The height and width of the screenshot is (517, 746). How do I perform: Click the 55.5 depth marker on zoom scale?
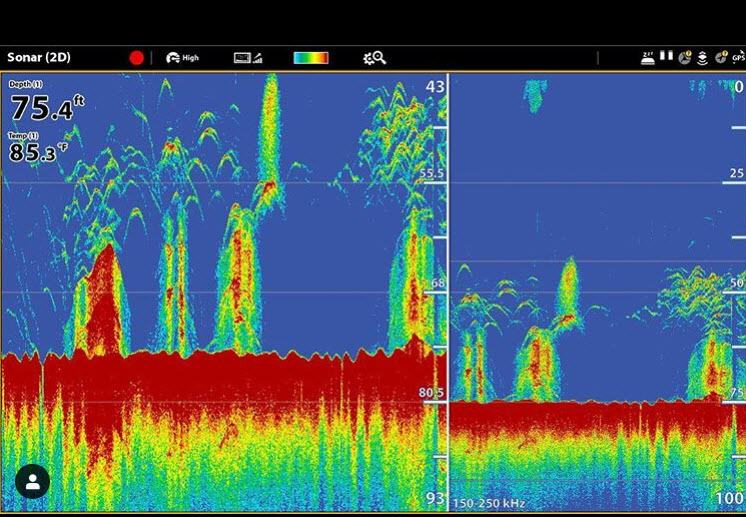point(431,174)
